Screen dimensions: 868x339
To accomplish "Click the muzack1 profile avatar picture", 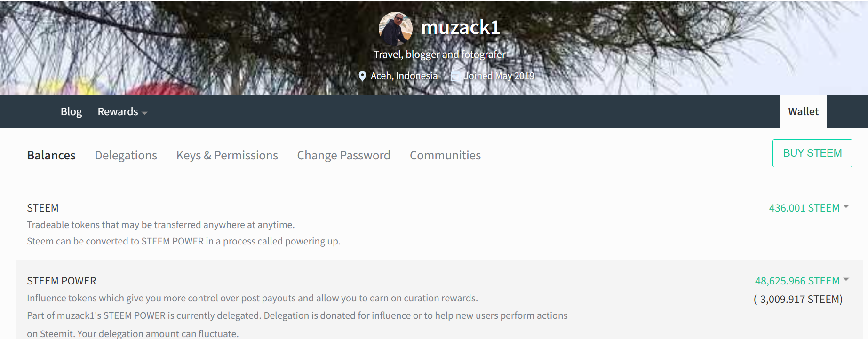I will pos(396,28).
